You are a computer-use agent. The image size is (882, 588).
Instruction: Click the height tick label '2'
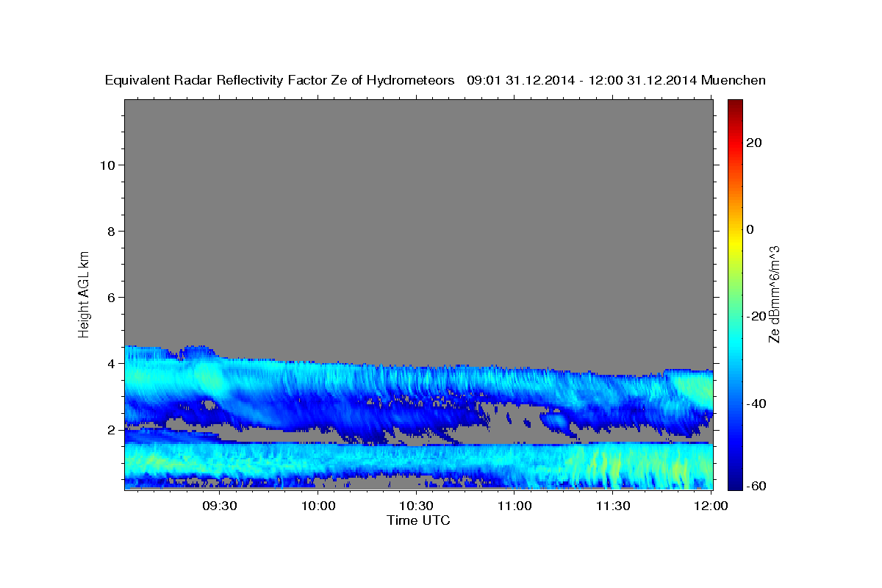[x=112, y=429]
